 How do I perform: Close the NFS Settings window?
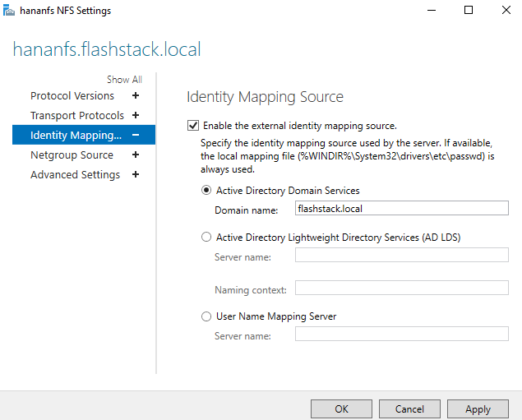(506, 11)
